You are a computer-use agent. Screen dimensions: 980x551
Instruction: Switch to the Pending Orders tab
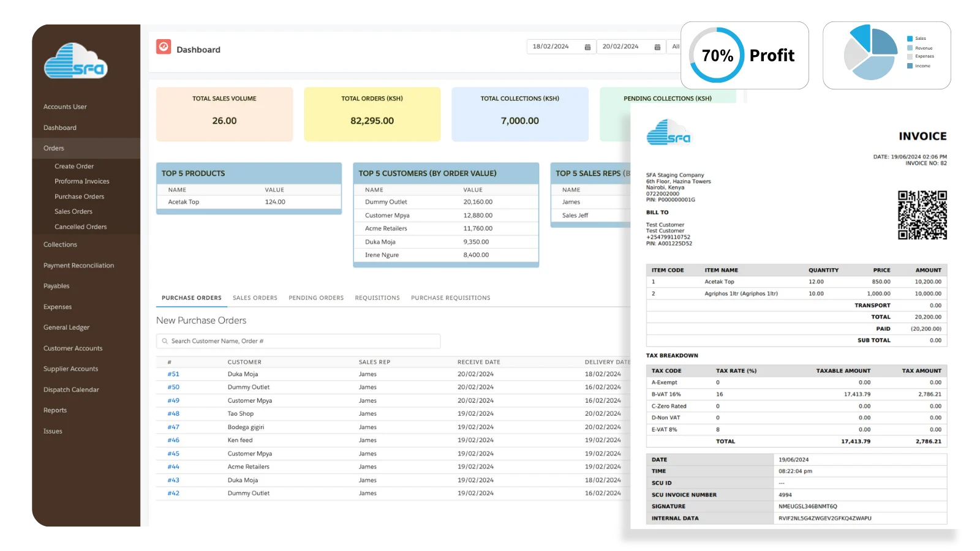pos(316,298)
